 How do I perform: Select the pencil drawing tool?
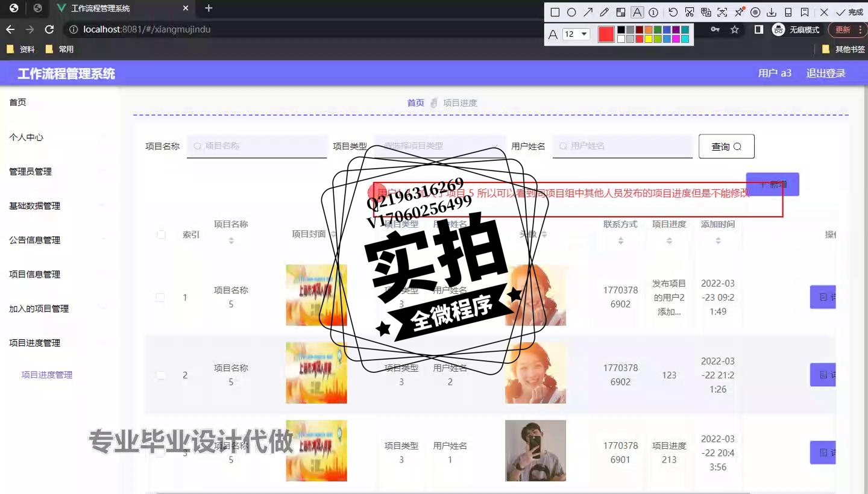[605, 12]
